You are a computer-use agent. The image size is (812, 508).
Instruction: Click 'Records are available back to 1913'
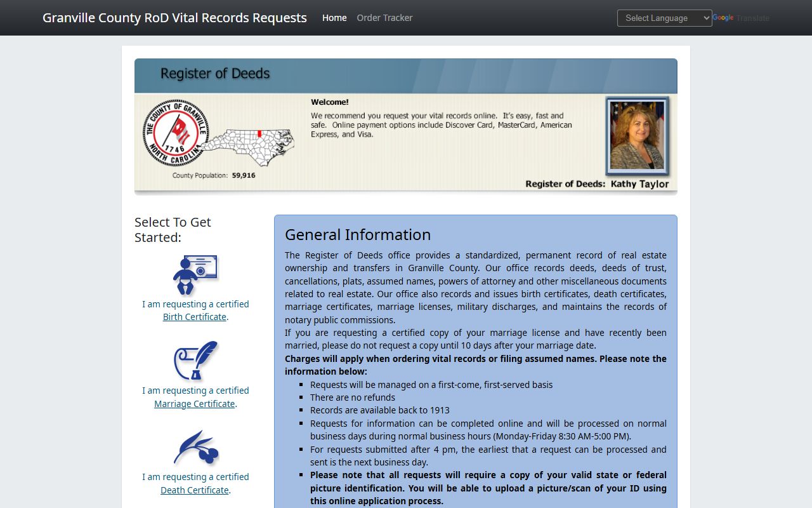(x=380, y=410)
